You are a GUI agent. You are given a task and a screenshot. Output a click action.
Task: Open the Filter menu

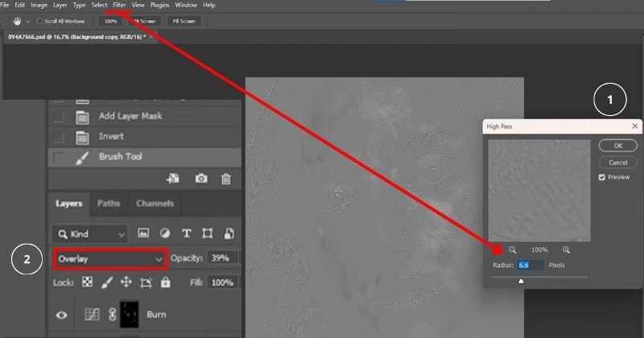click(x=119, y=5)
